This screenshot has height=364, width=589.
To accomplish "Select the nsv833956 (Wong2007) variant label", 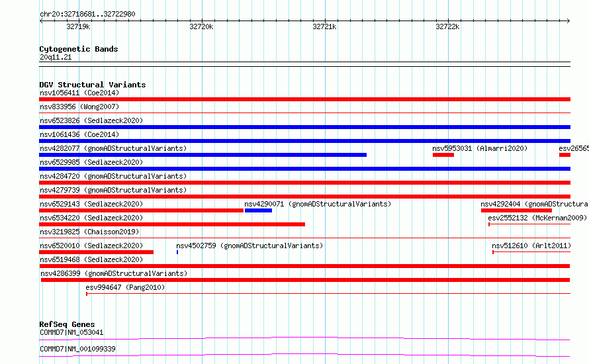I will 79,107.
